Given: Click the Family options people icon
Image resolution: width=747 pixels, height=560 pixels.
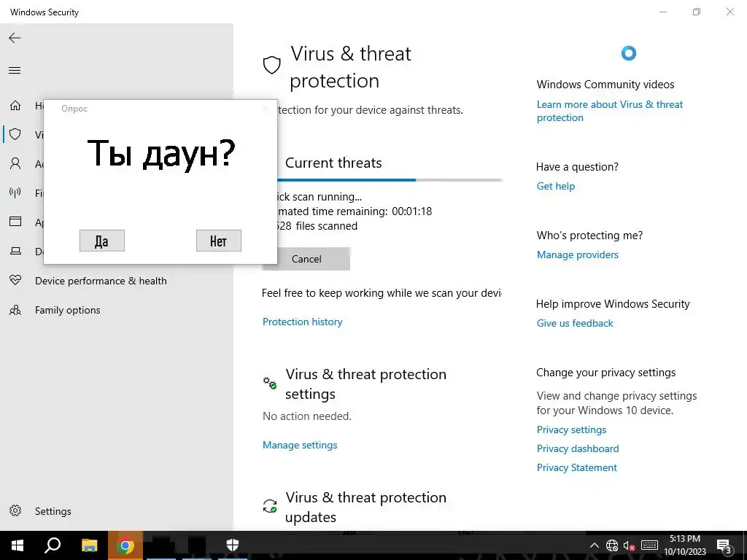Looking at the screenshot, I should [15, 310].
